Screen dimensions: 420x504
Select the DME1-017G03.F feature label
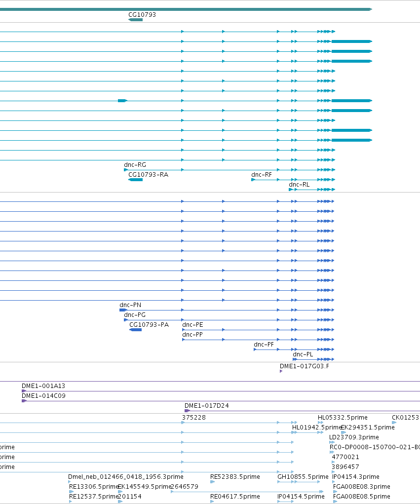click(x=305, y=366)
